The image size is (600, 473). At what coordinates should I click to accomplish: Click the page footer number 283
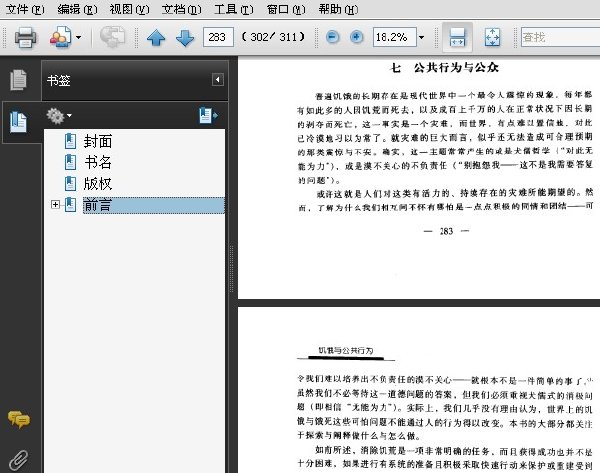tap(446, 231)
